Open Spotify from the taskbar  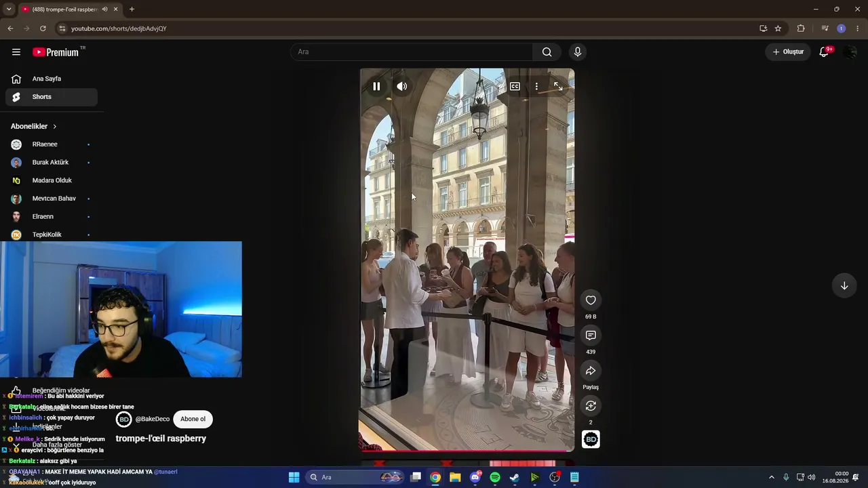pyautogui.click(x=495, y=477)
